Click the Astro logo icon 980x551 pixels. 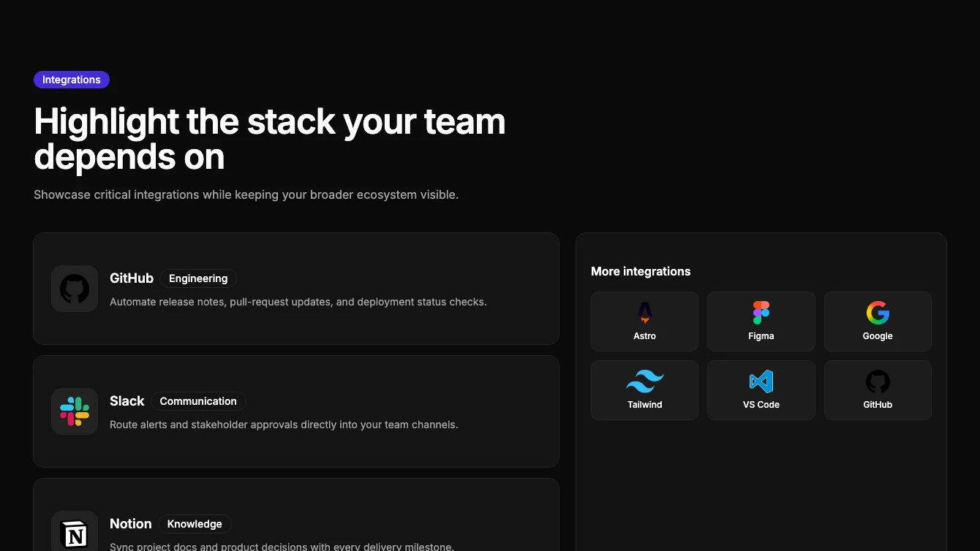(x=644, y=313)
